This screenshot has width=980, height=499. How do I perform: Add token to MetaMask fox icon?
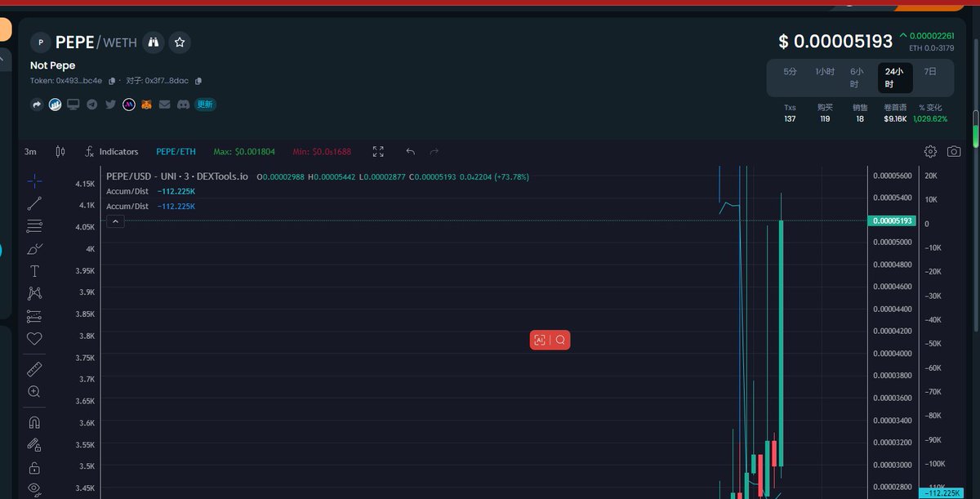(x=147, y=105)
